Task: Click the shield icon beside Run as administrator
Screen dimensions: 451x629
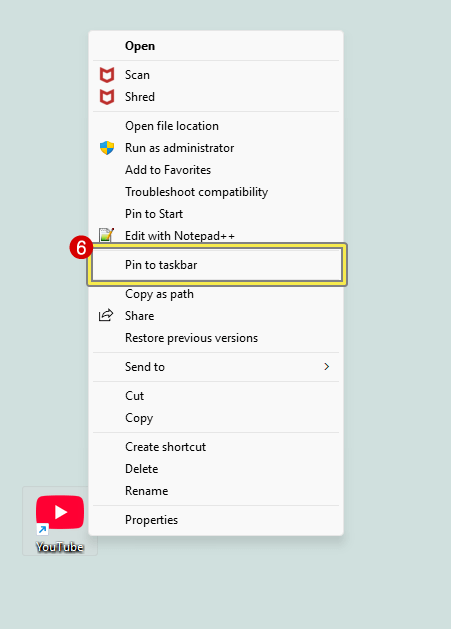Action: (107, 148)
